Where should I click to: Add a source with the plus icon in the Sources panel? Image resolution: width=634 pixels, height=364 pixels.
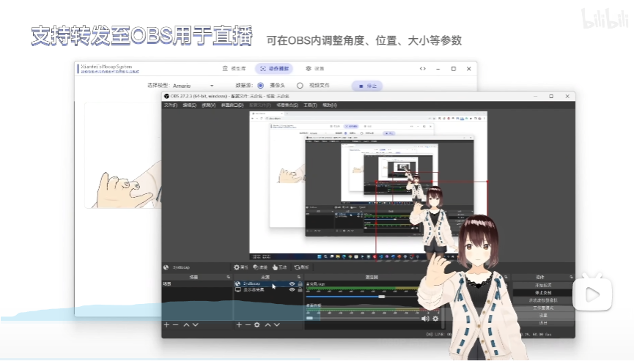pyautogui.click(x=238, y=324)
